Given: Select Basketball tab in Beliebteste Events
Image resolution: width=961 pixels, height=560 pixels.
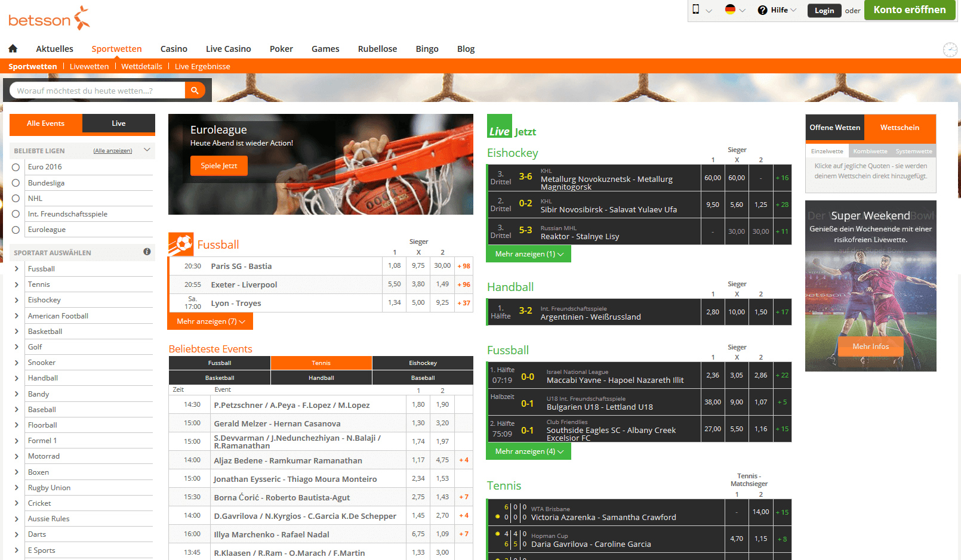Looking at the screenshot, I should (220, 378).
